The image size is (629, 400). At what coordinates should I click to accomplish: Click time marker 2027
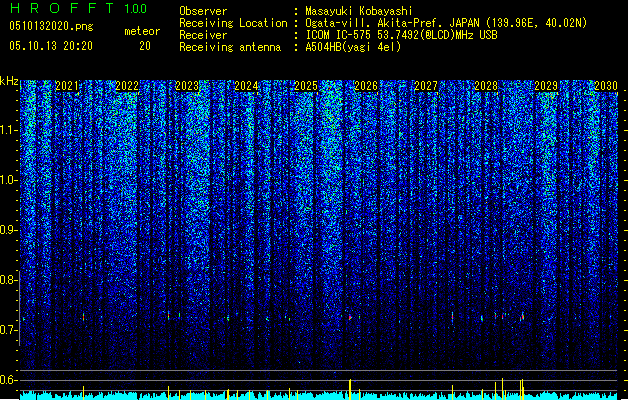click(426, 86)
